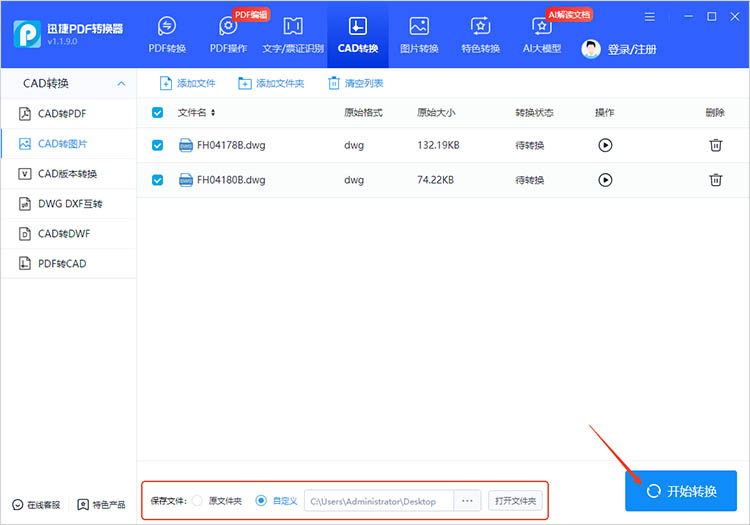Click the PDF编辑 red badge

[251, 15]
